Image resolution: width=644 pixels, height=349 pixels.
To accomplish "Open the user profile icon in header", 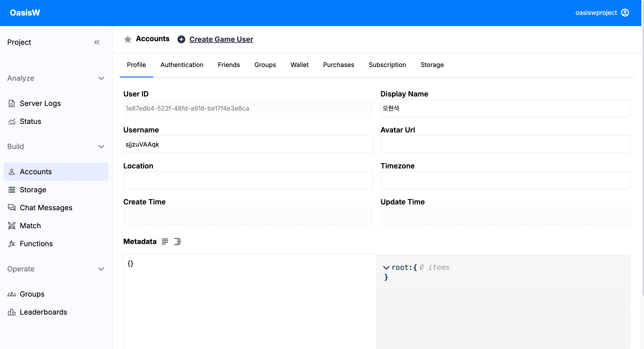I will pos(625,13).
